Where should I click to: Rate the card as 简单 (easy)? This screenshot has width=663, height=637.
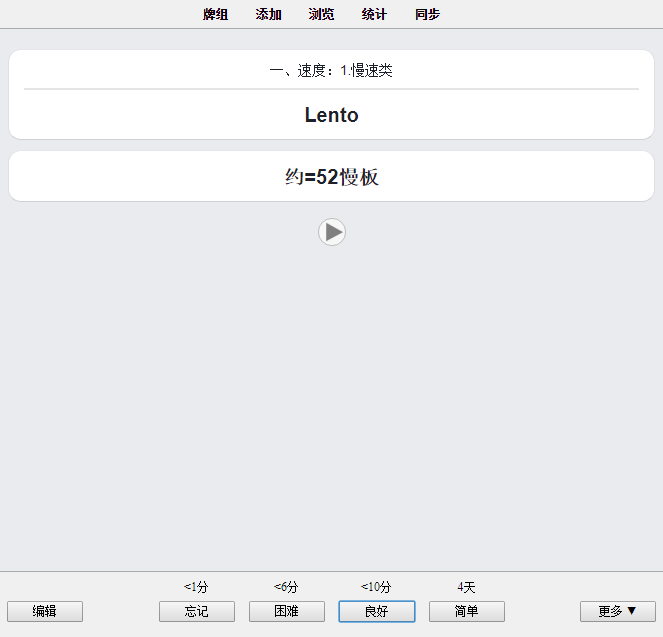point(467,611)
